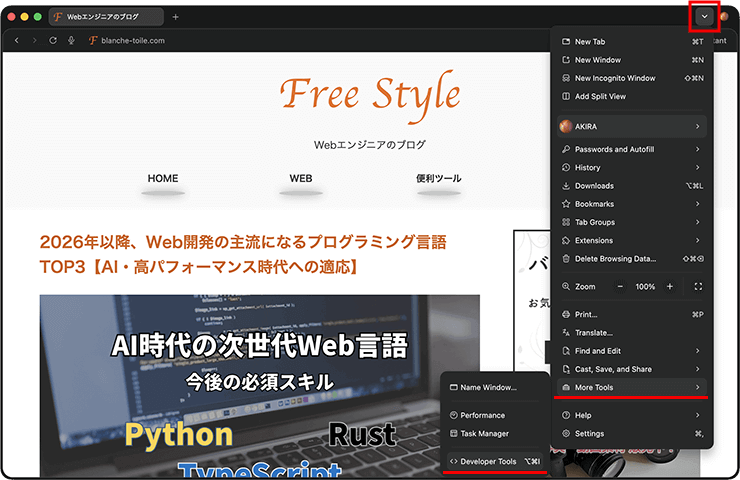Image resolution: width=740 pixels, height=480 pixels.
Task: Click the WEB navigation link
Action: [301, 178]
